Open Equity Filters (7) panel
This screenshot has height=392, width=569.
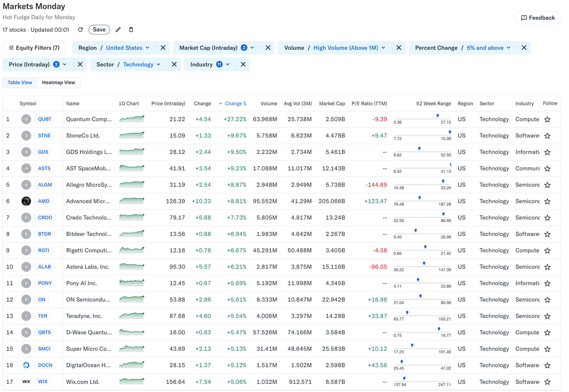34,48
